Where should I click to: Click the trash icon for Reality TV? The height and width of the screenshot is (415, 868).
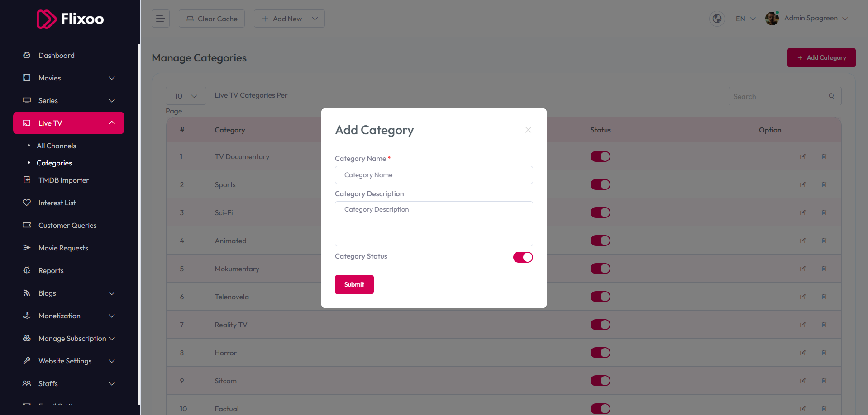click(824, 325)
